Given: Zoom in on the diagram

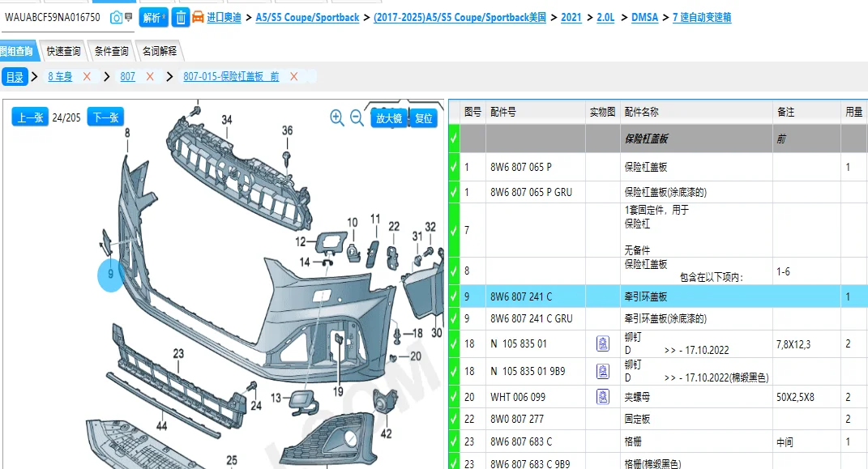Looking at the screenshot, I should pos(336,117).
